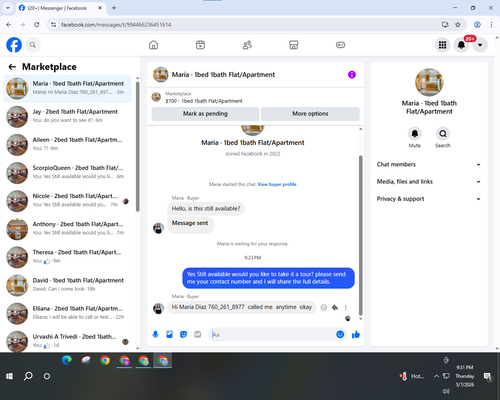The width and height of the screenshot is (500, 400).
Task: Click the large chat profile picture in right panel
Action: click(429, 82)
